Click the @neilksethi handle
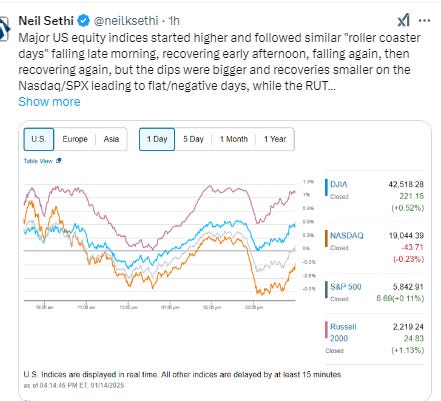Screen dimensions: 441x401 [126, 21]
